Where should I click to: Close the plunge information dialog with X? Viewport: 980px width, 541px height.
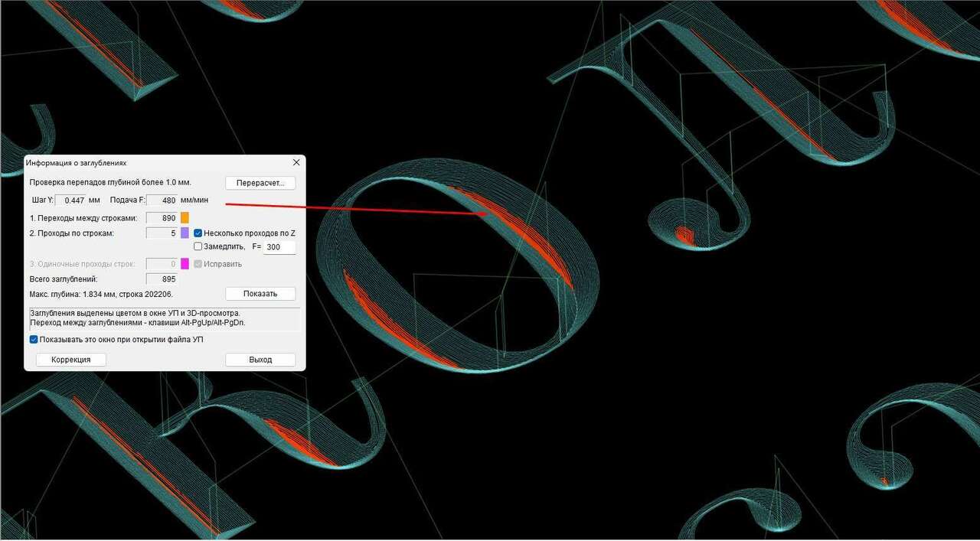pos(296,163)
